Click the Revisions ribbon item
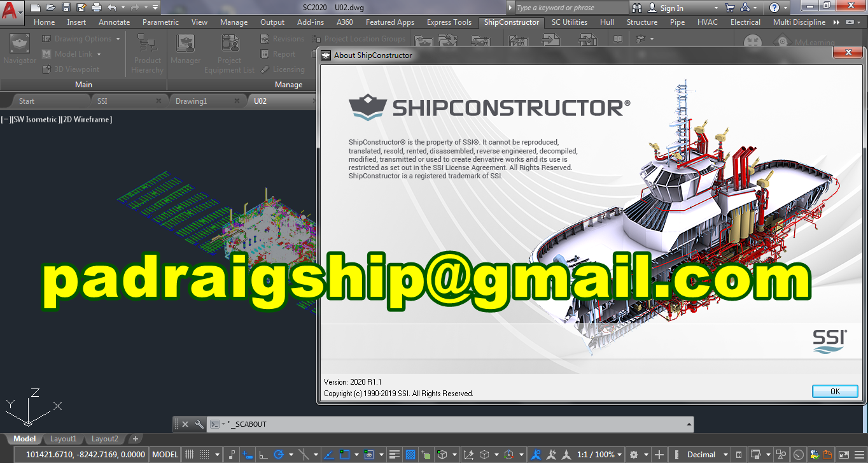868x463 pixels. tap(283, 39)
